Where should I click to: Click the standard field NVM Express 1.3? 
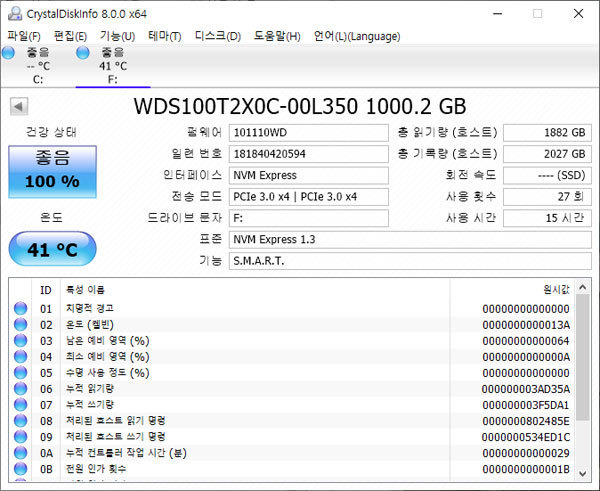410,240
